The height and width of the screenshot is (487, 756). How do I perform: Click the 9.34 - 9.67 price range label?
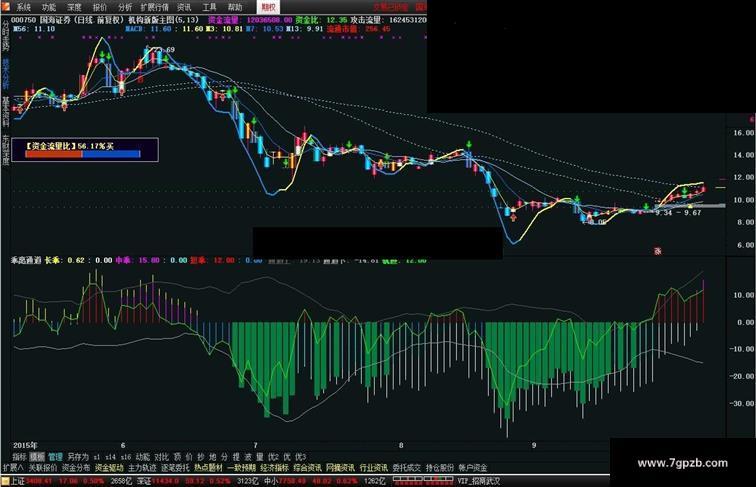(x=678, y=213)
